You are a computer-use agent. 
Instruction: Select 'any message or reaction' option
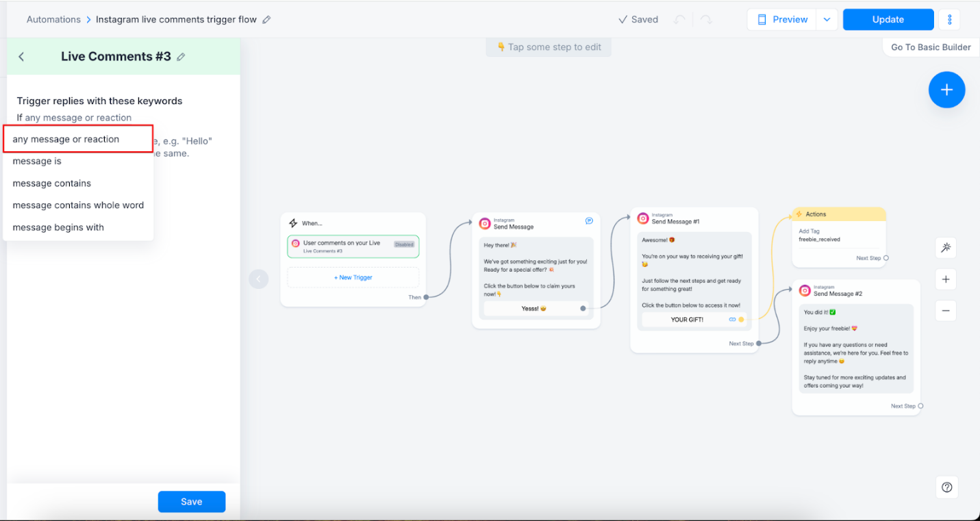coord(66,139)
